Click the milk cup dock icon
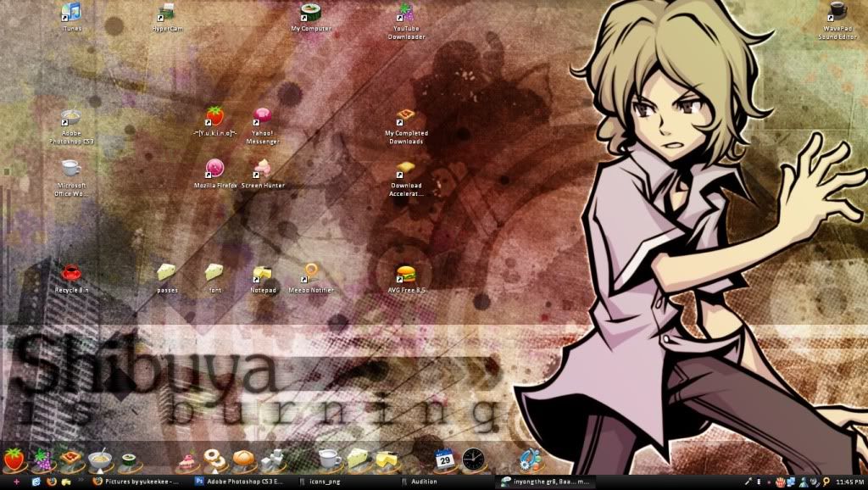Image resolution: width=868 pixels, height=490 pixels. 330,459
